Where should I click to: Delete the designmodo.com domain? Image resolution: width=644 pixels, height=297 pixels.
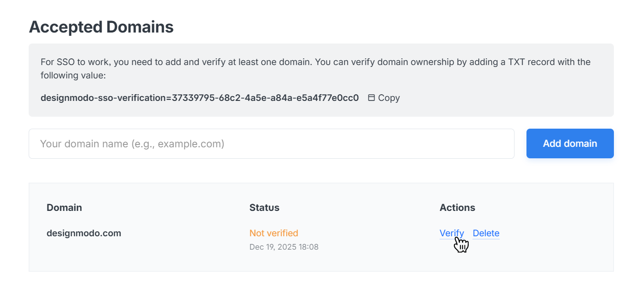486,233
